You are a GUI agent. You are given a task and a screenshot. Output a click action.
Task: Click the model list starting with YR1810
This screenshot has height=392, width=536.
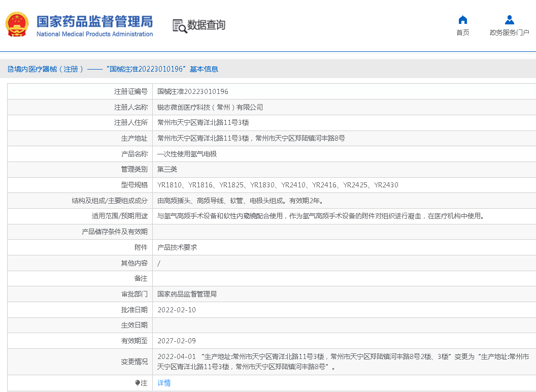point(278,185)
